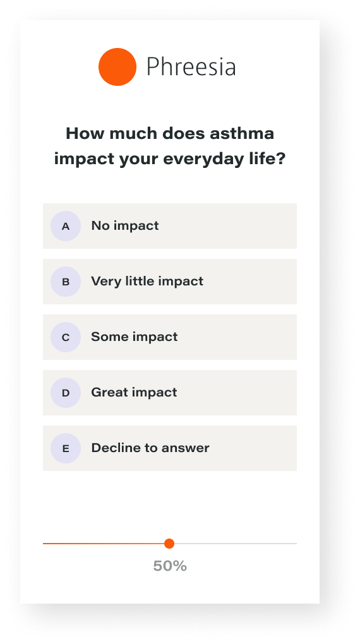Screen dimensions: 360x644
Task: Select the "Great impact" answer text
Action: (134, 392)
